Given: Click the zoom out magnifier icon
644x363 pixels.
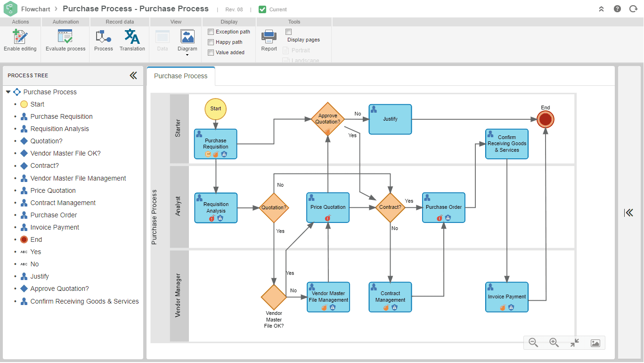Looking at the screenshot, I should [533, 343].
